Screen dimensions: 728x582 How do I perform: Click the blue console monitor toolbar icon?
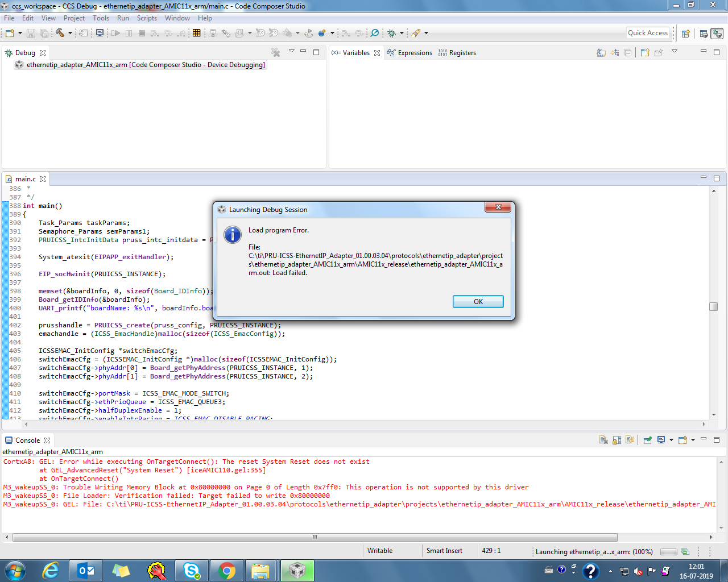pyautogui.click(x=100, y=33)
